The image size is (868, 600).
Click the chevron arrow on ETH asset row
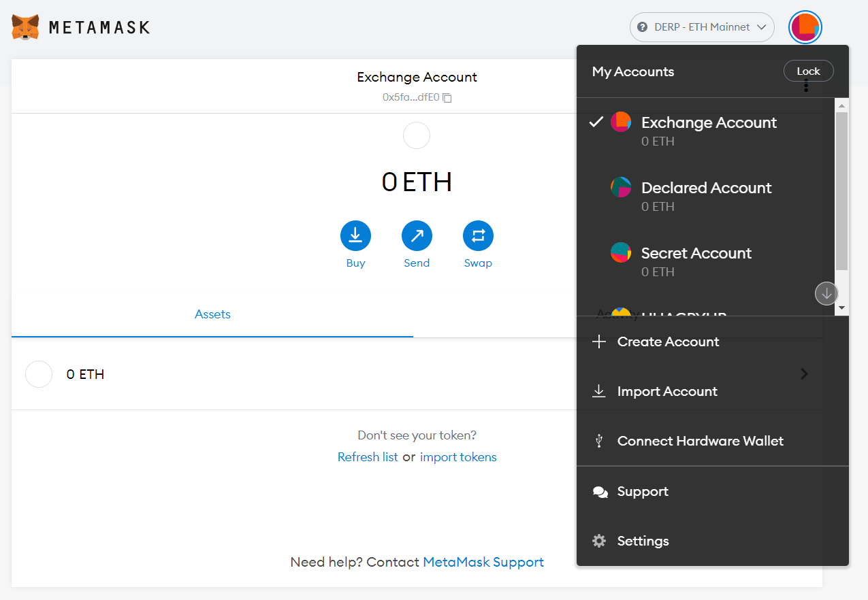point(805,373)
